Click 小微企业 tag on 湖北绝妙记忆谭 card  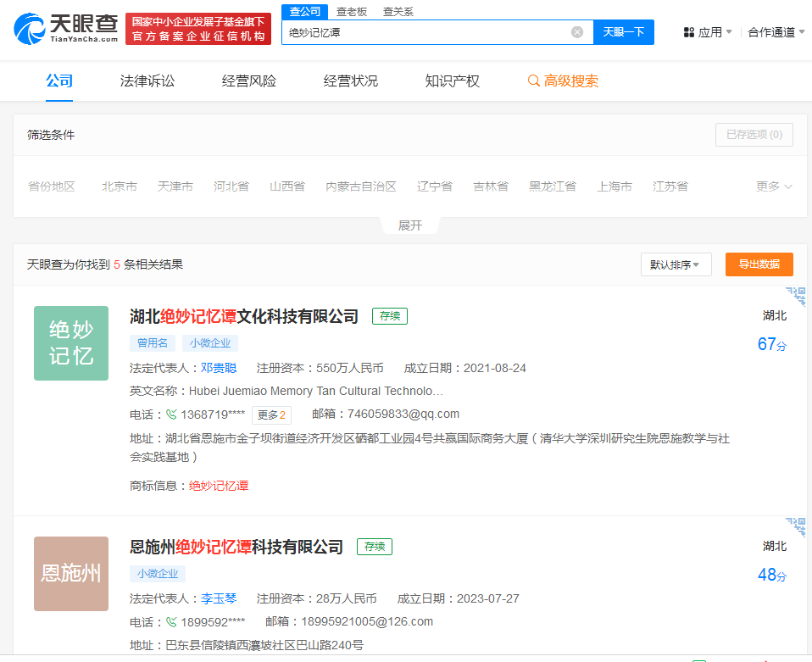tap(209, 343)
